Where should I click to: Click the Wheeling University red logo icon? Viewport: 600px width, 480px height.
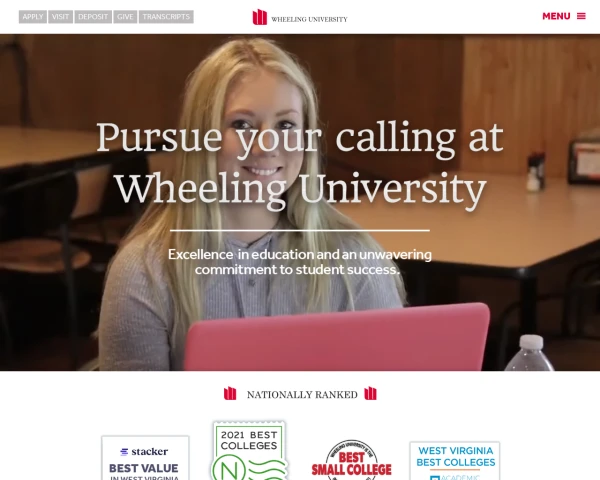259,17
